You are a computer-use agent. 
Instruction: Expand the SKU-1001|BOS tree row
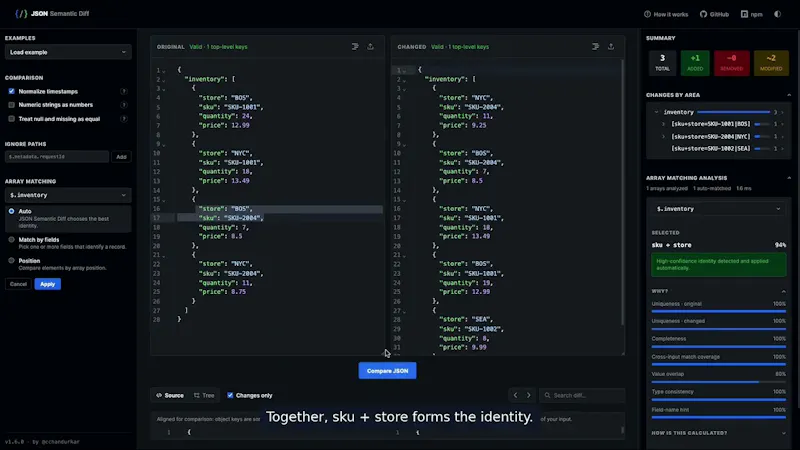click(663, 124)
